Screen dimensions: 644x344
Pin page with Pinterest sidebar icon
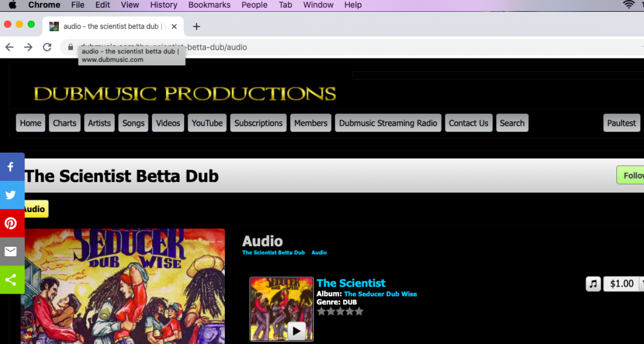click(x=11, y=223)
